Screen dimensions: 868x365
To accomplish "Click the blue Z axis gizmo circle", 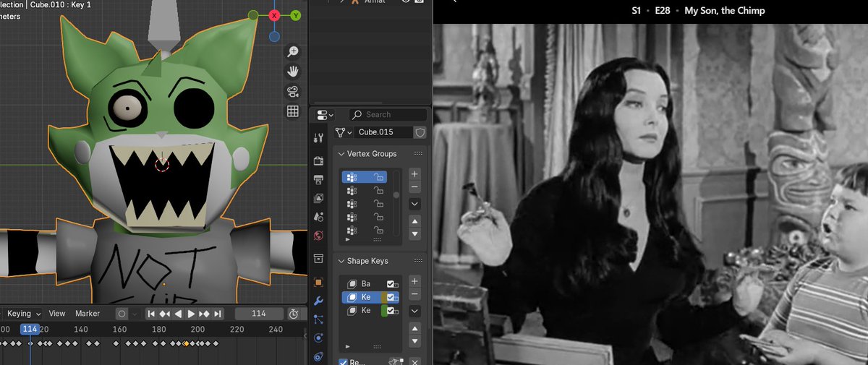I will tap(275, 36).
